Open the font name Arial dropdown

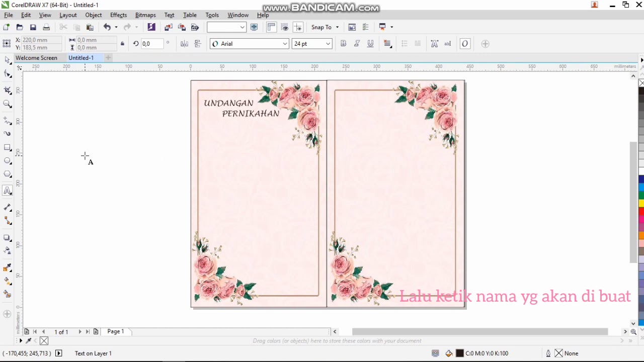click(x=285, y=44)
